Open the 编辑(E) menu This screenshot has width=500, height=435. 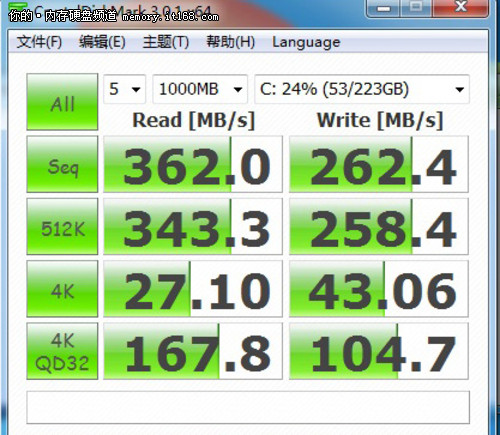(102, 42)
